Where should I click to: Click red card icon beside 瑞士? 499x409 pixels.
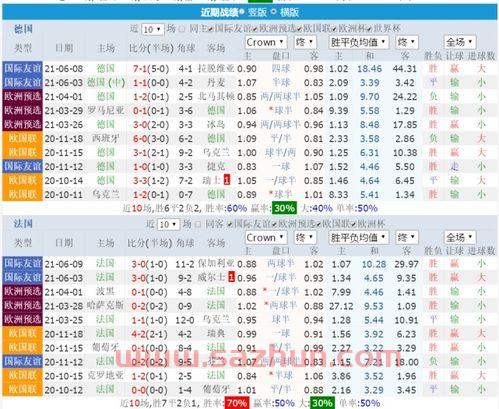(227, 180)
